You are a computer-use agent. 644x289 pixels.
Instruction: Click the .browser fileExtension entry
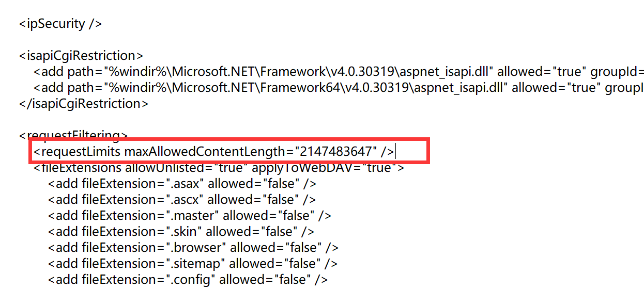pos(193,248)
